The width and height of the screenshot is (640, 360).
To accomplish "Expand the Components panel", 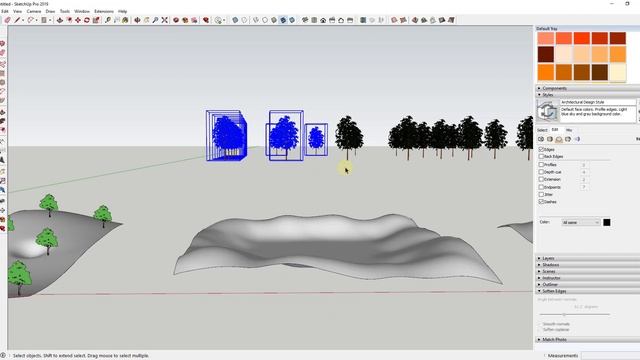I will pos(587,88).
